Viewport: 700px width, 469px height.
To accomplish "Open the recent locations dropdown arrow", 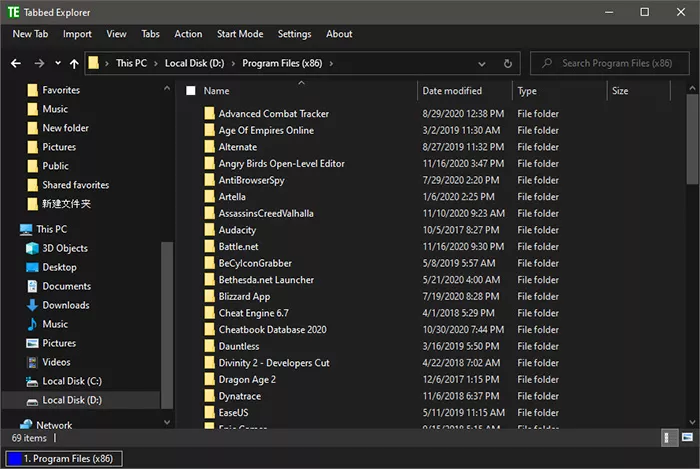I will [x=58, y=63].
